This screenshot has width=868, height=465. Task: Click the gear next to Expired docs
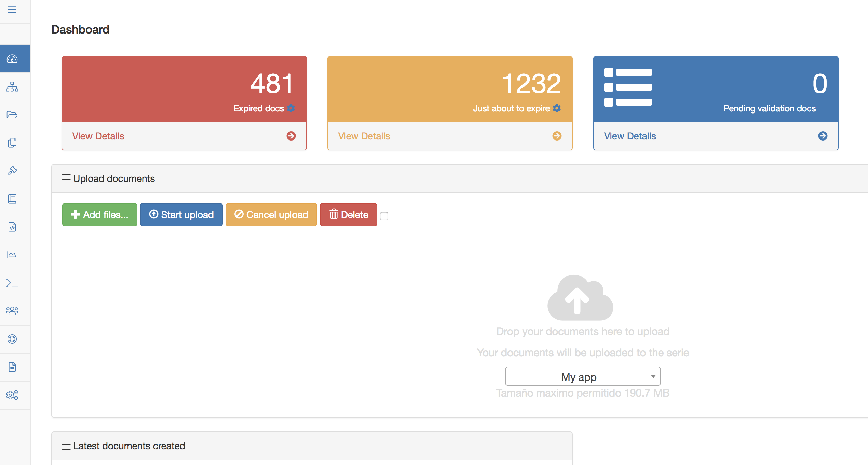(291, 108)
